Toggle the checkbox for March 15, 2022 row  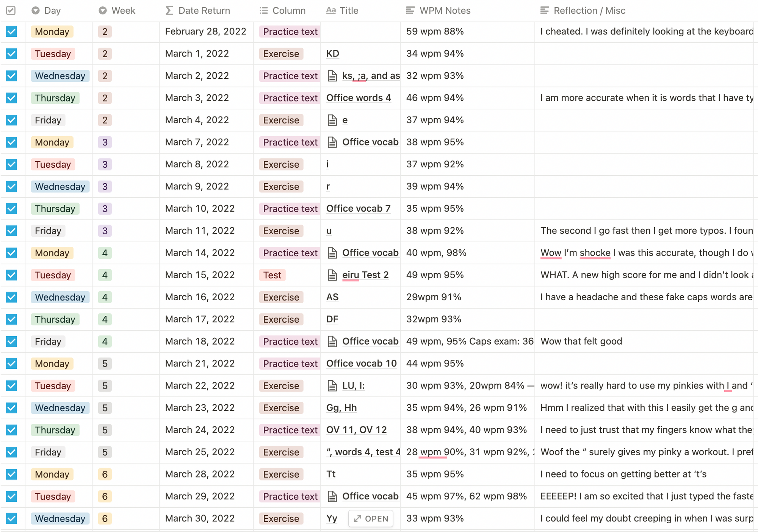tap(12, 275)
